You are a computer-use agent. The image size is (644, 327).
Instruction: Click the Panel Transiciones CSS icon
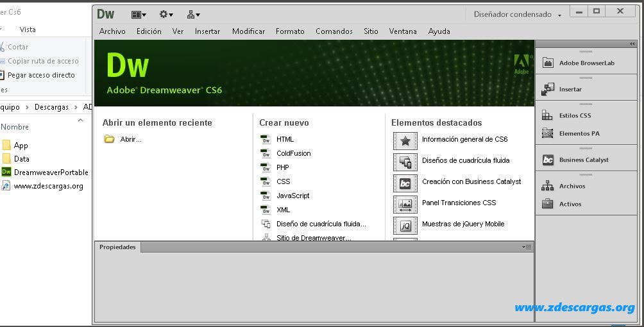pyautogui.click(x=405, y=205)
